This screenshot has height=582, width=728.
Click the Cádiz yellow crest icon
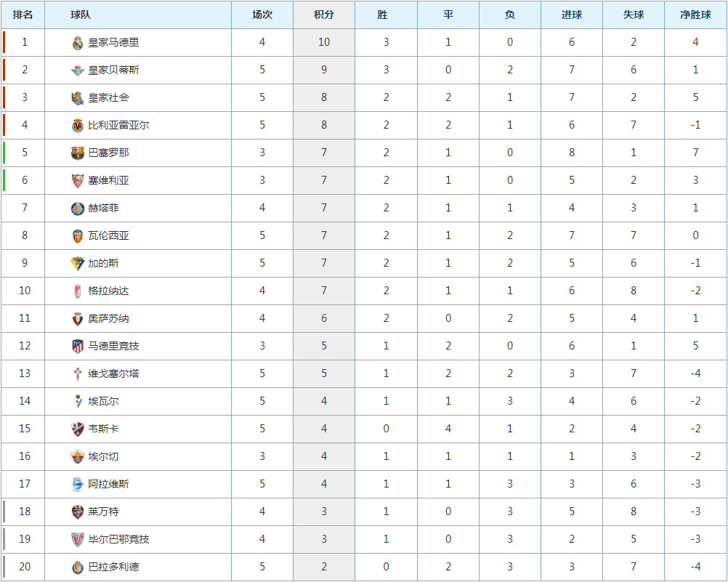pos(78,263)
